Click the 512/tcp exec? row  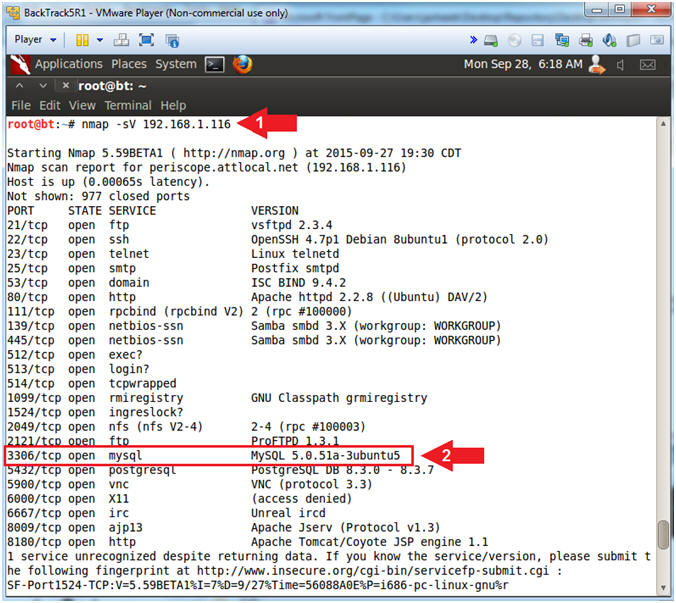click(x=75, y=355)
